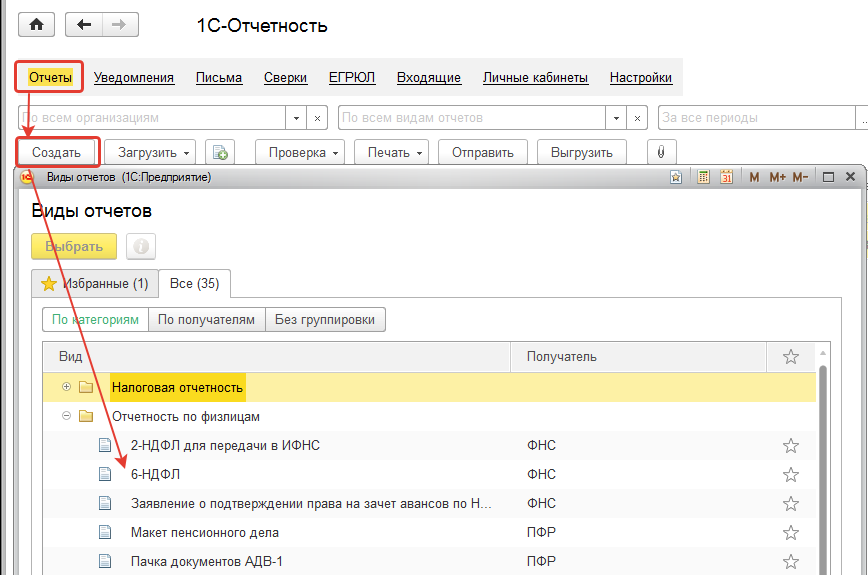Click the Создать button
Screen dimensions: 868x575
click(x=56, y=152)
